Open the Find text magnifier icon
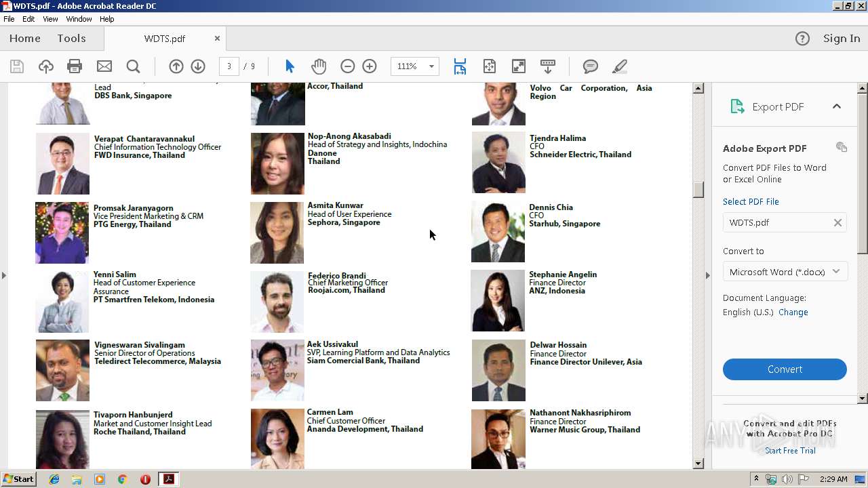 (133, 66)
